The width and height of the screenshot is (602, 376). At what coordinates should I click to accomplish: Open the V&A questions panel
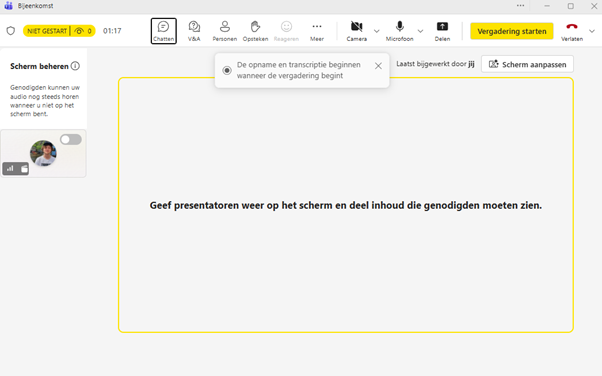(194, 31)
